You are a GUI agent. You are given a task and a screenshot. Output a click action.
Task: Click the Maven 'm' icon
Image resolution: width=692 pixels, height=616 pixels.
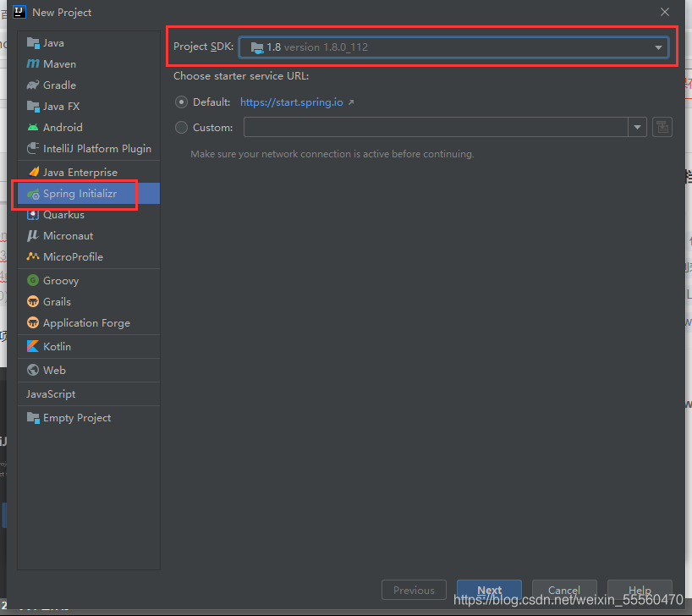tap(33, 64)
